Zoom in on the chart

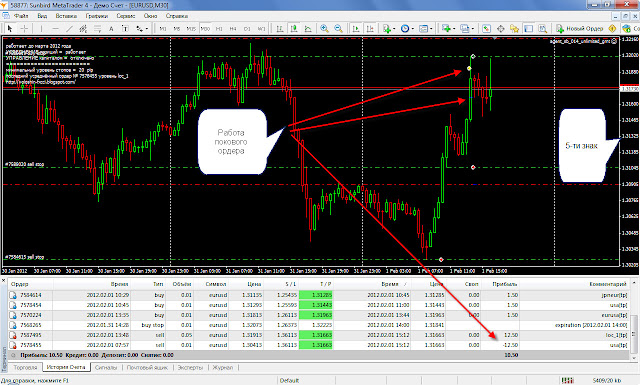pyautogui.click(x=324, y=29)
